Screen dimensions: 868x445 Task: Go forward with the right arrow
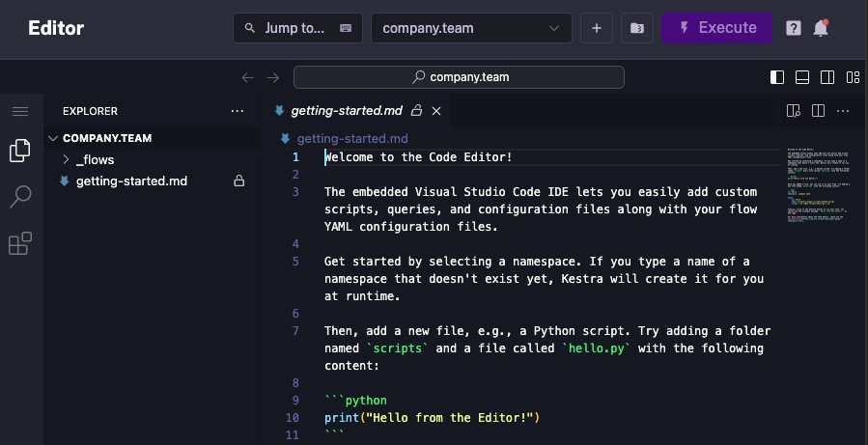(x=273, y=77)
